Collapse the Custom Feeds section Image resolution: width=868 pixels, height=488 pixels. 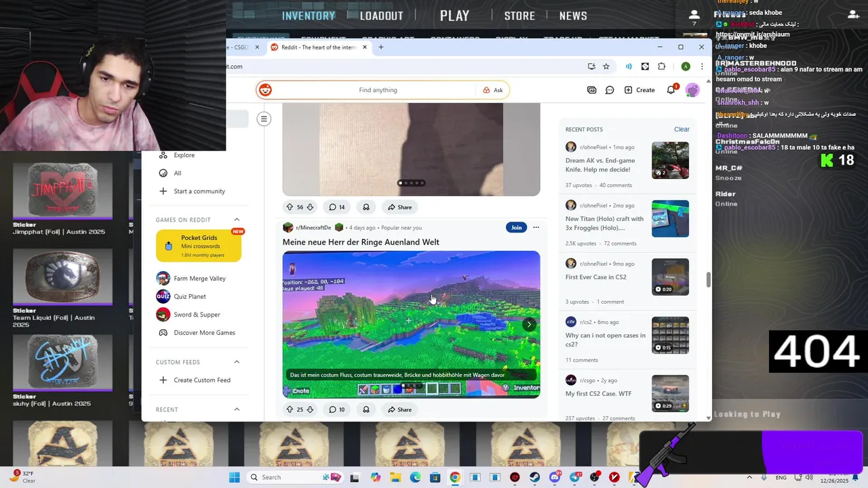pyautogui.click(x=237, y=362)
